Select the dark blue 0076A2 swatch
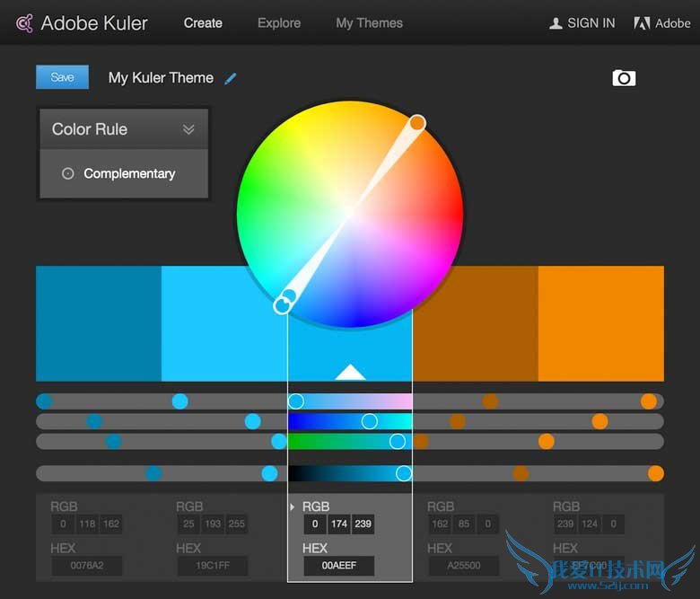Image resolution: width=700 pixels, height=599 pixels. pos(99,323)
